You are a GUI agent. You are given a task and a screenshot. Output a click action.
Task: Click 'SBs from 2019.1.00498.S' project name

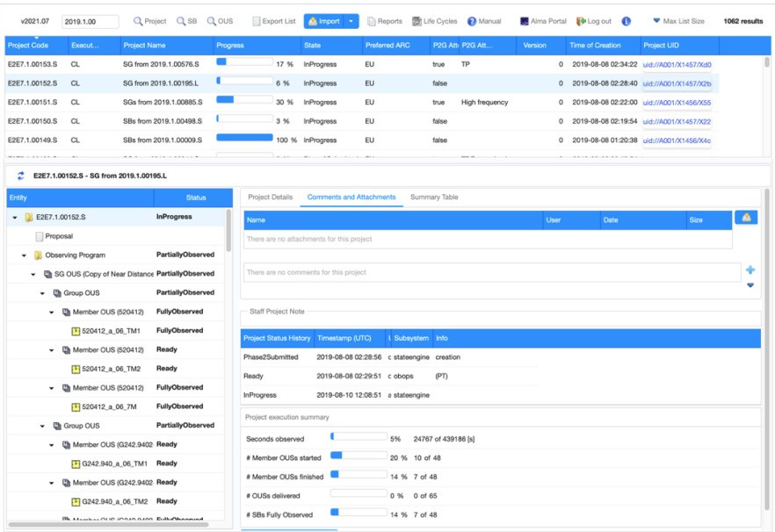click(x=163, y=121)
